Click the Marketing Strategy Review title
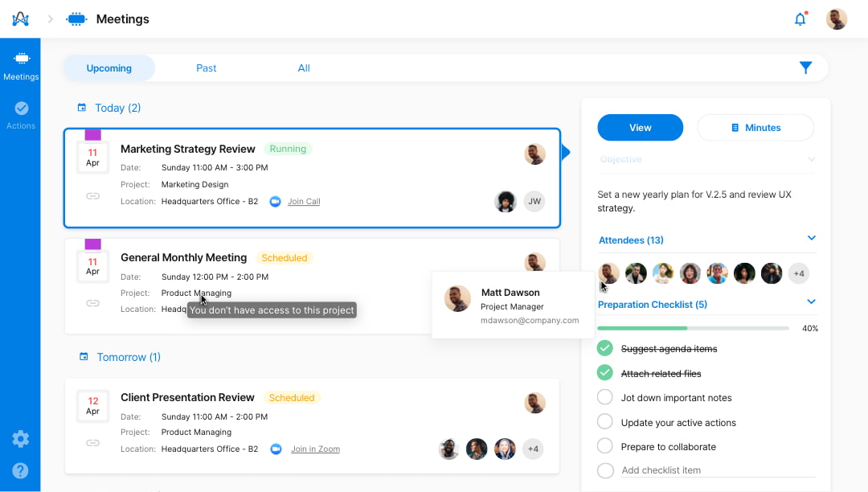Screen dimensions: 868x492 click(187, 149)
